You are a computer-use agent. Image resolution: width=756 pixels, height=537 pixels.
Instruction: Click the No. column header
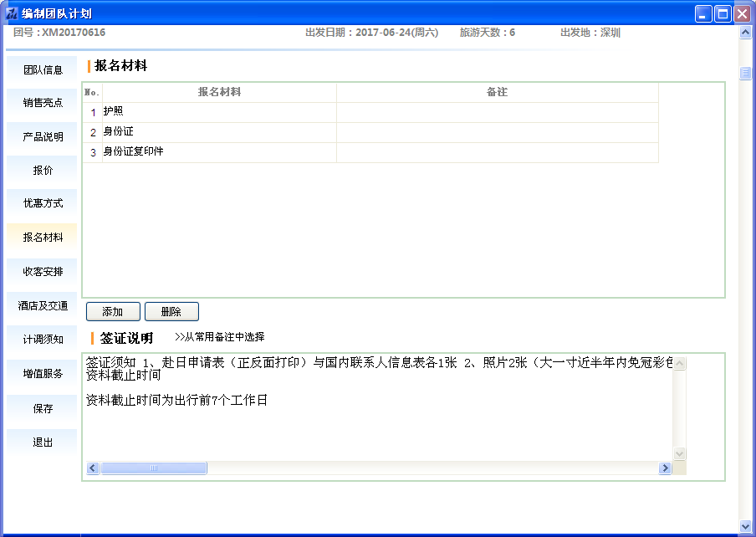92,92
